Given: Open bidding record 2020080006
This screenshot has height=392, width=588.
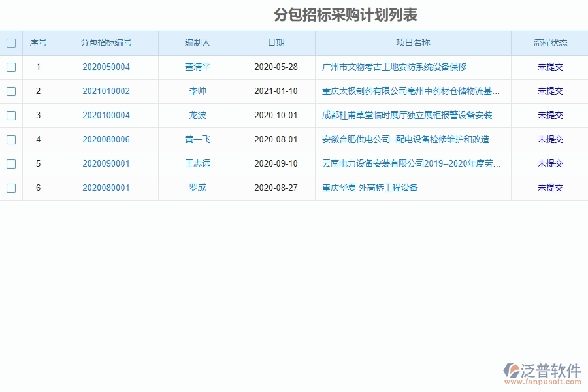Looking at the screenshot, I should click(106, 139).
